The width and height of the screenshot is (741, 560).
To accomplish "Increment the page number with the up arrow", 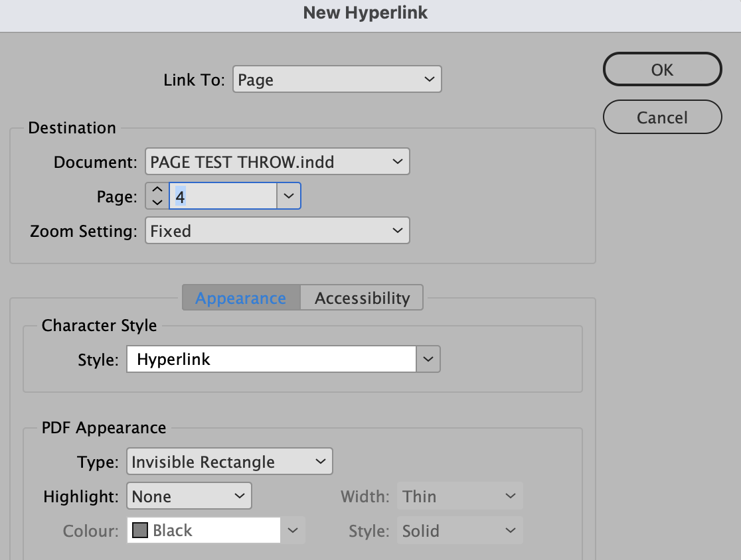I will [157, 190].
